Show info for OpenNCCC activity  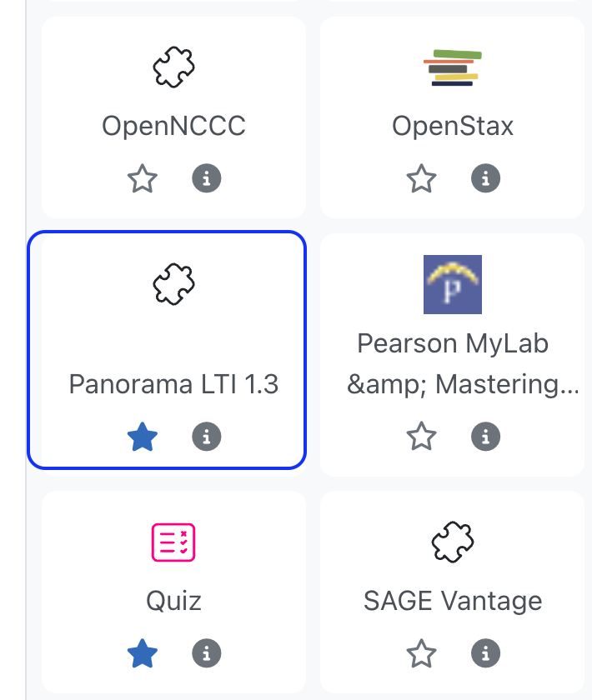[207, 178]
